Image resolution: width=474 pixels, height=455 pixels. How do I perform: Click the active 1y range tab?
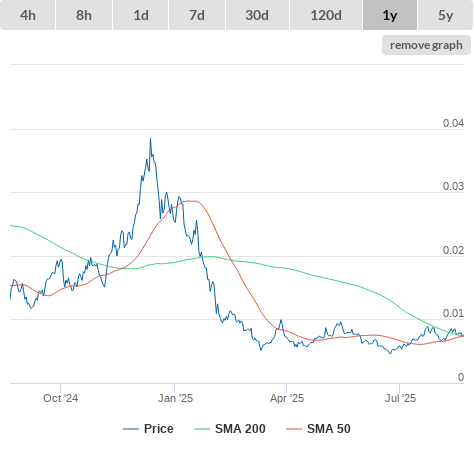click(390, 15)
